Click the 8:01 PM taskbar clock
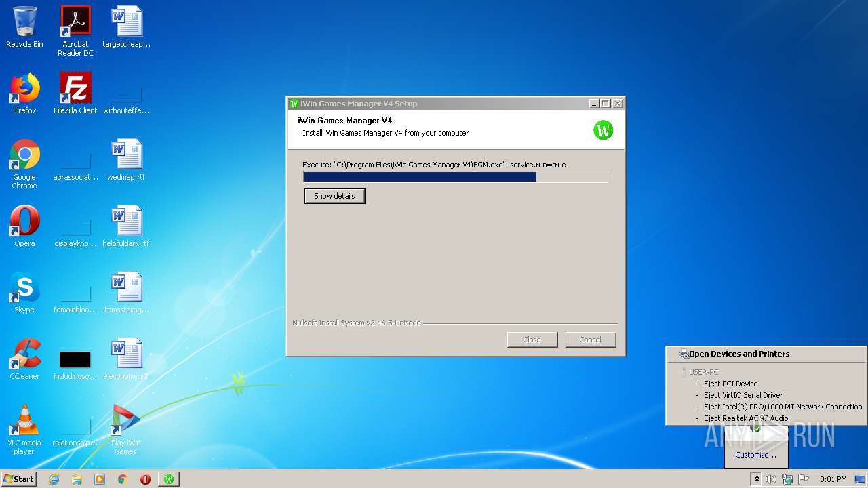 (833, 479)
